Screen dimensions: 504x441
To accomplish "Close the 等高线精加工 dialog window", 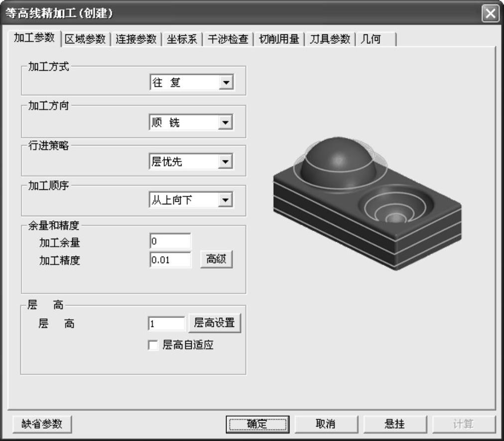I will 491,13.
